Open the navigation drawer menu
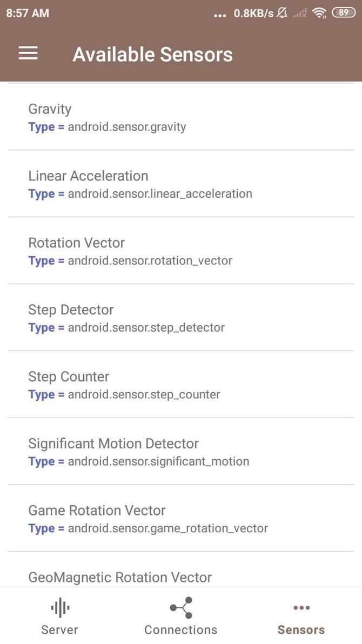This screenshot has height=644, width=362. coord(28,53)
